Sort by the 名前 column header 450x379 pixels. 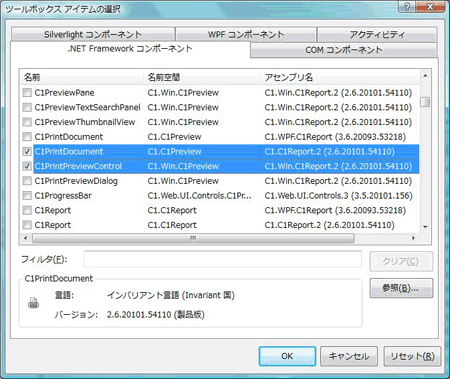point(82,77)
